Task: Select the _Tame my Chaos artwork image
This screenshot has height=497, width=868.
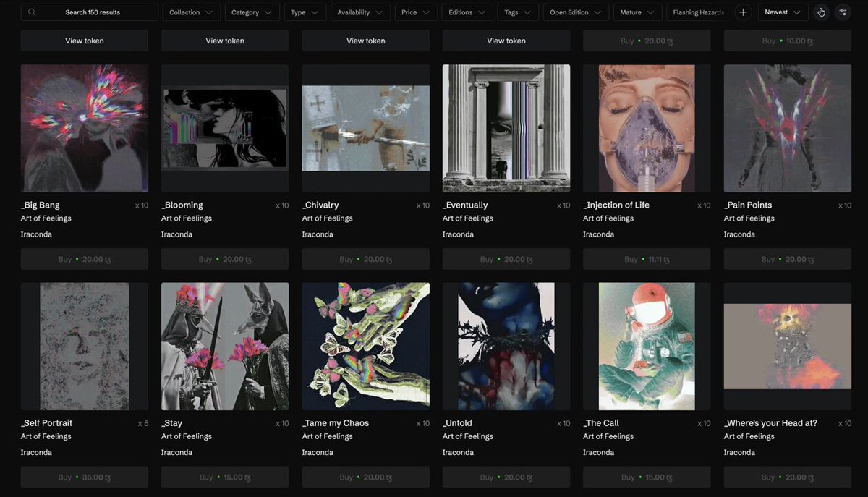Action: (366, 347)
